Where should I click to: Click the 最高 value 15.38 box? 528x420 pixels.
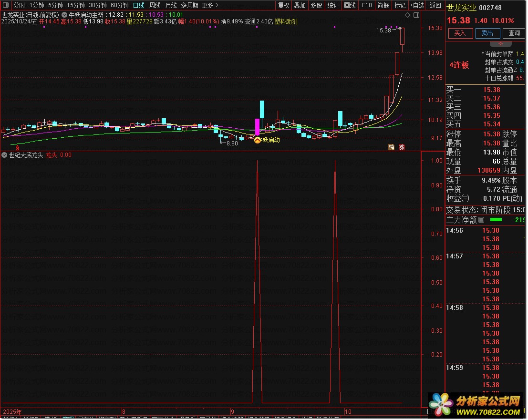492,143
